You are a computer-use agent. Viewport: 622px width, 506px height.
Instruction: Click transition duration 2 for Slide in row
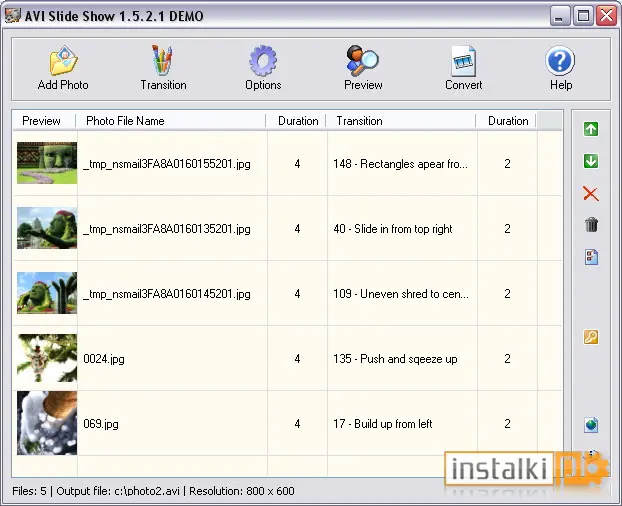coord(507,229)
